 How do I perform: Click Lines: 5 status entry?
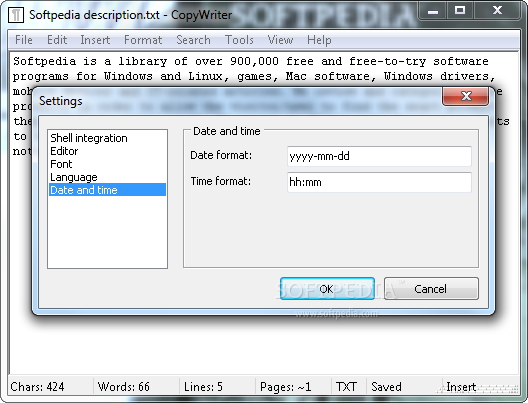tap(203, 387)
